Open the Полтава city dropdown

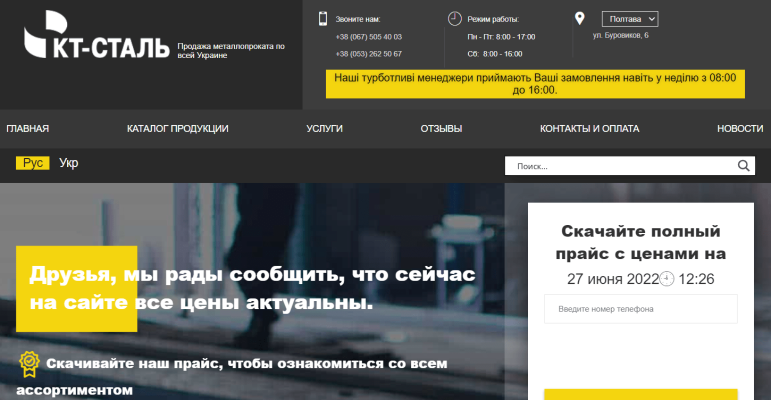coord(629,19)
